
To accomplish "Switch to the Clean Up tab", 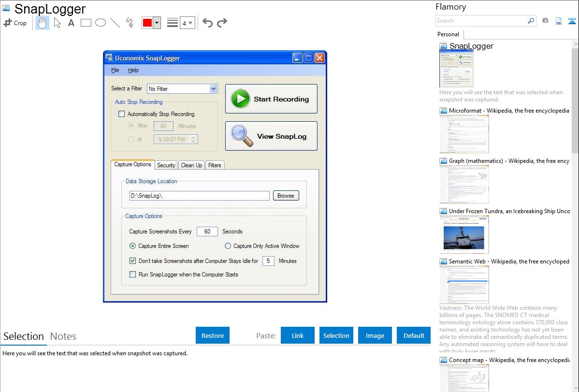I will [x=191, y=165].
